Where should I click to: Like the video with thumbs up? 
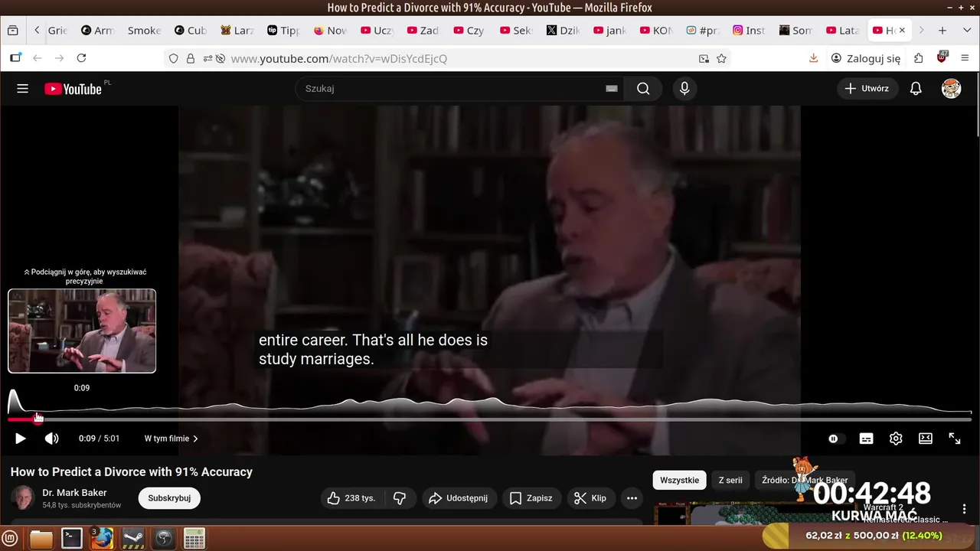pos(351,498)
